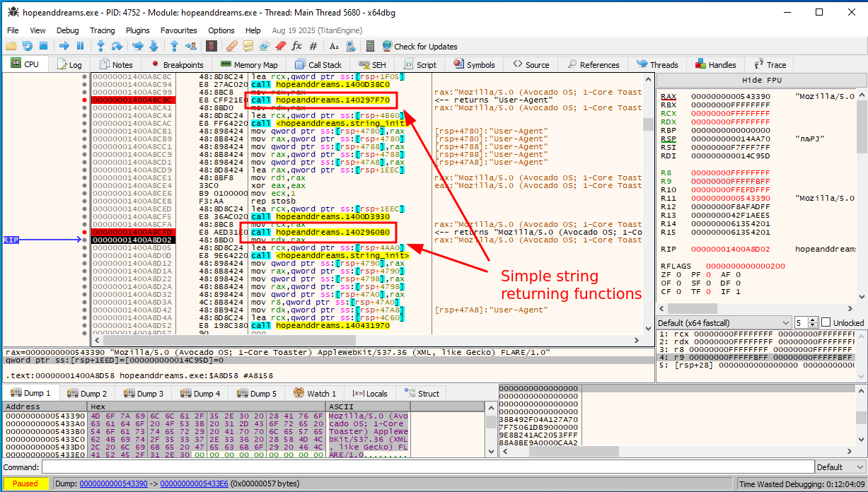Click the Hide FPU button
The image size is (868, 492).
pyautogui.click(x=761, y=81)
